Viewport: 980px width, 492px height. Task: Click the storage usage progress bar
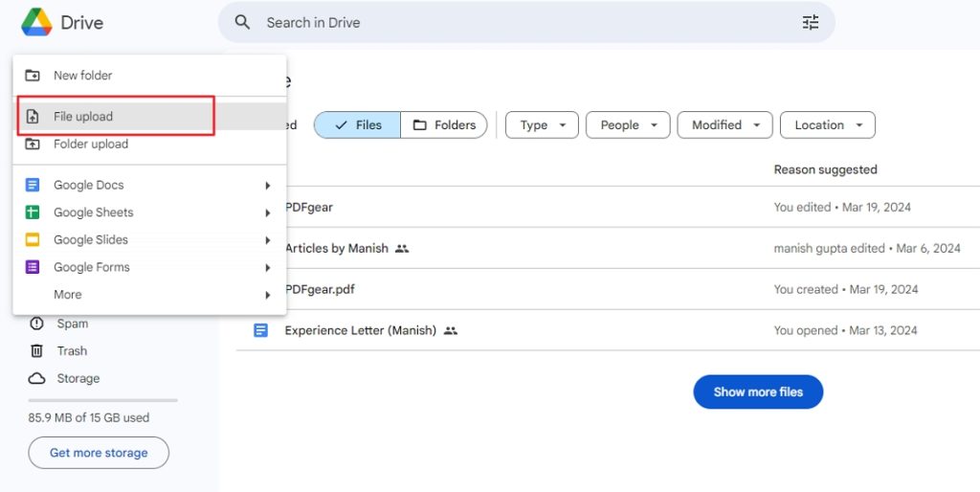click(103, 400)
